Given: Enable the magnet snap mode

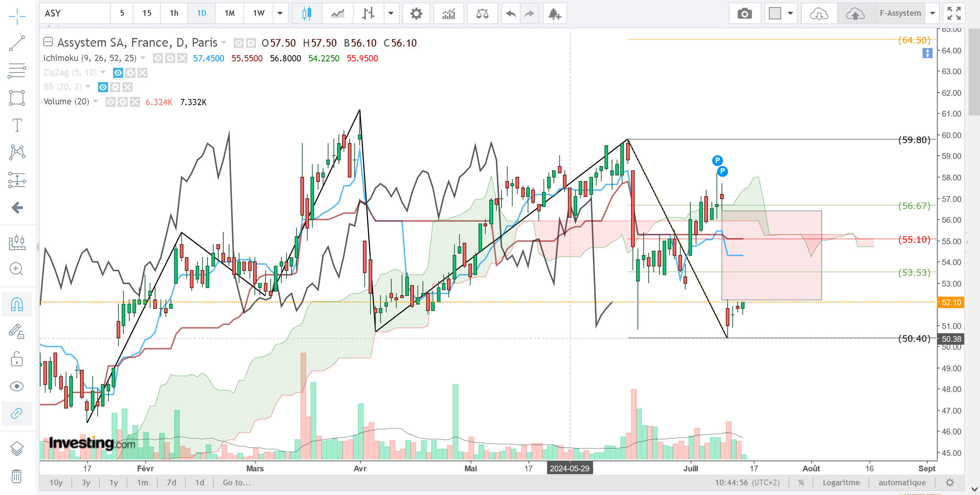Looking at the screenshot, I should [x=17, y=304].
